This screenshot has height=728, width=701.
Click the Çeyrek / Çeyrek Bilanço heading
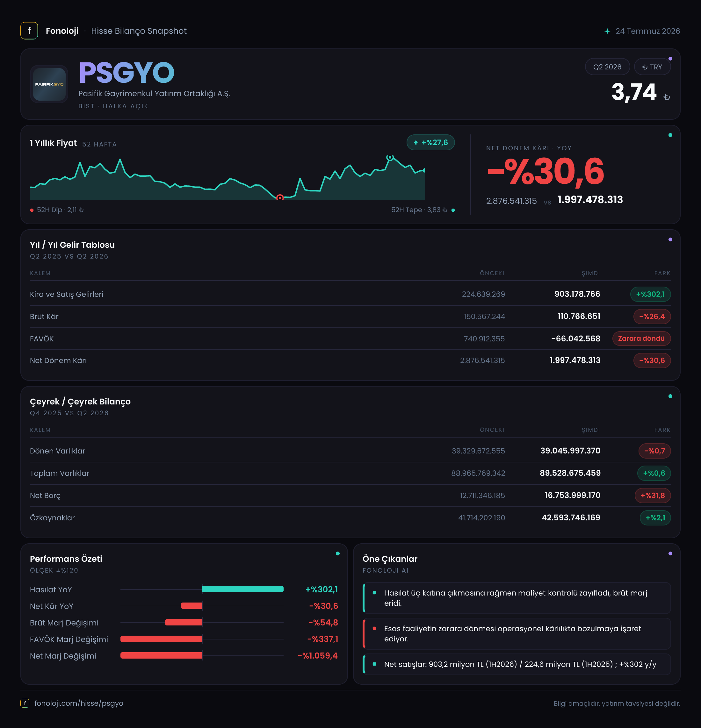(x=80, y=402)
